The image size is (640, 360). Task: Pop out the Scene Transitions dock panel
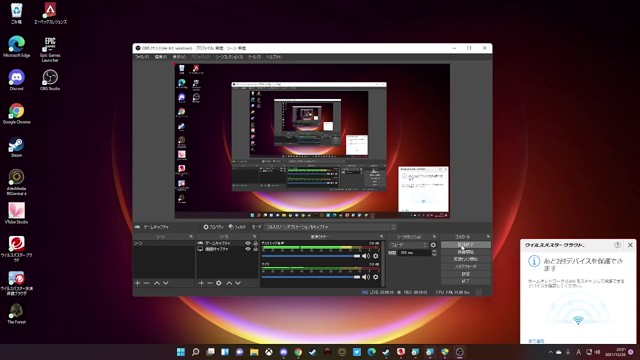click(x=434, y=237)
